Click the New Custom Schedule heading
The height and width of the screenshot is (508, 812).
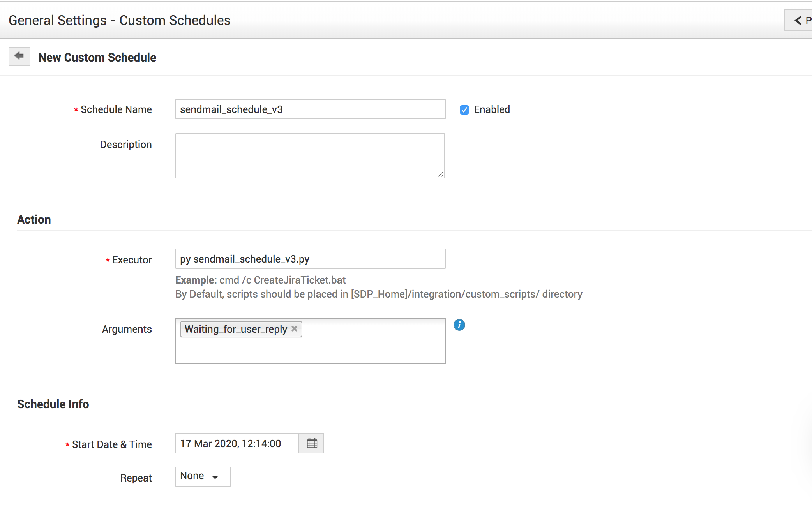[x=97, y=57]
